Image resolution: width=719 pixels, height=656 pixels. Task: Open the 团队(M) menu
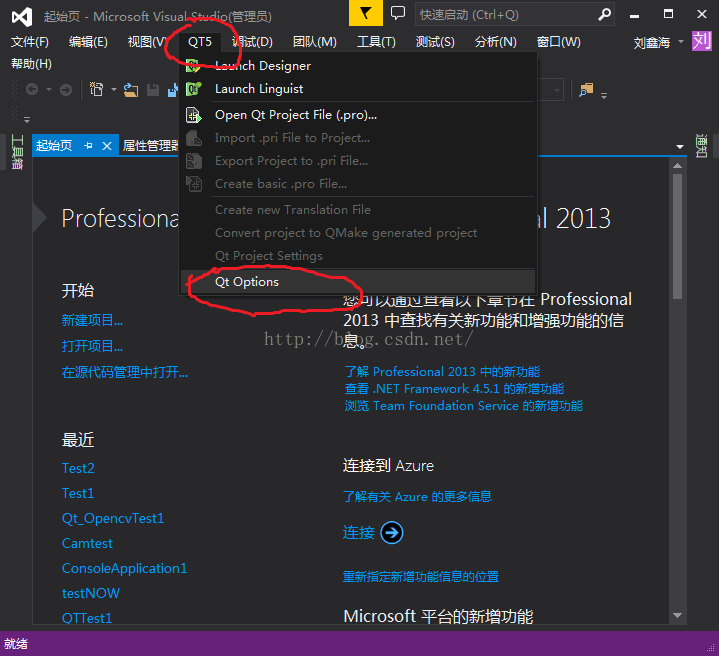point(315,42)
